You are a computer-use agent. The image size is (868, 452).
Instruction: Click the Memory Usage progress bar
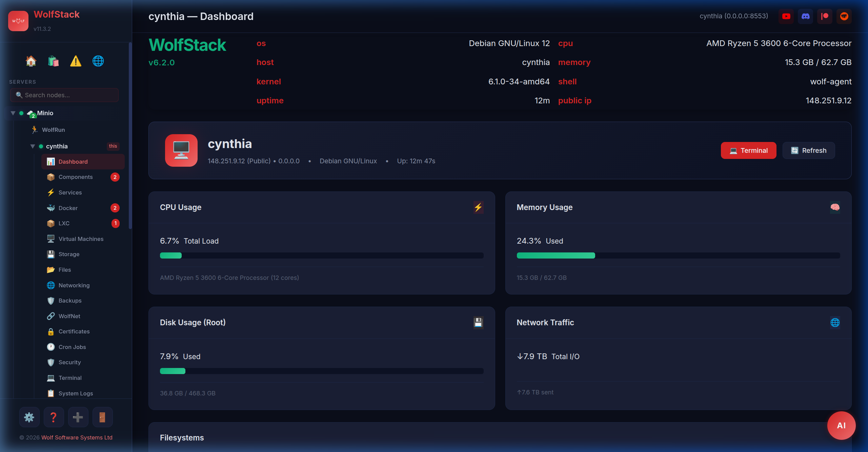click(x=678, y=255)
